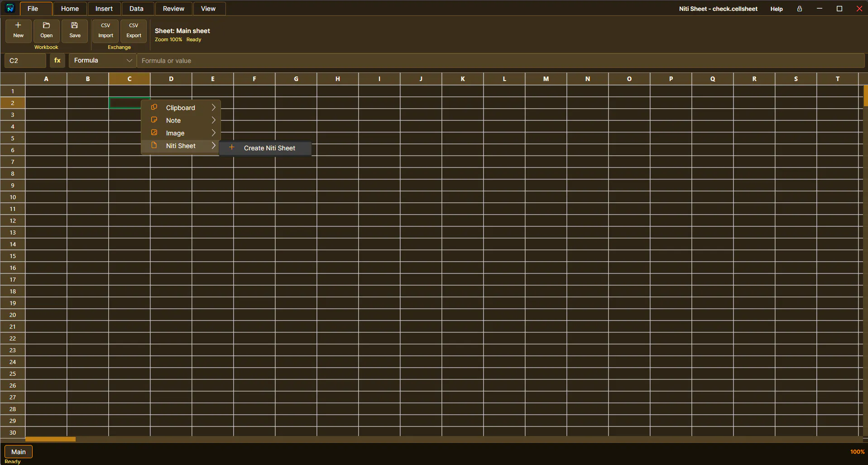Viewport: 868px width, 465px height.
Task: Click the 'Zoom 100%' status text
Action: [x=168, y=39]
